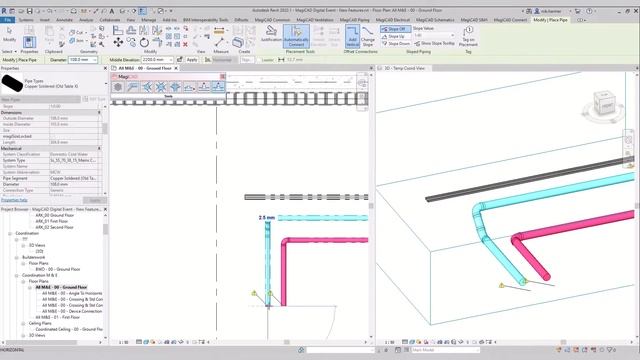
Task: Click the user account sign-in icon
Action: [537, 11]
